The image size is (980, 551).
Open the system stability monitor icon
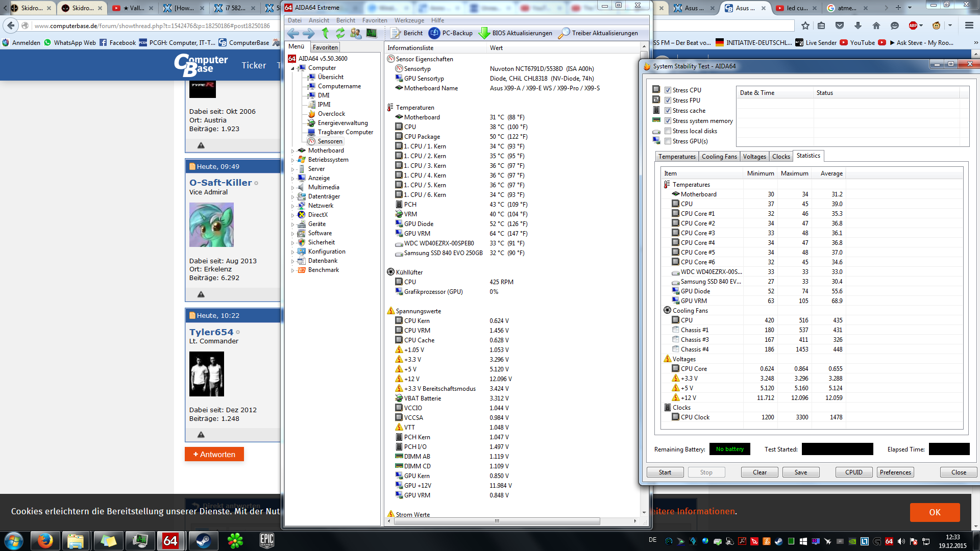(372, 33)
